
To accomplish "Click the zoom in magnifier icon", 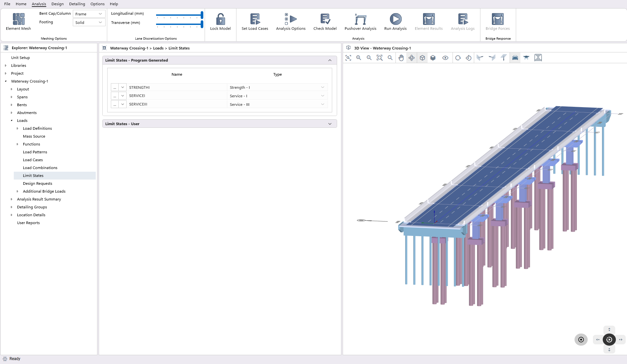I will pos(359,58).
